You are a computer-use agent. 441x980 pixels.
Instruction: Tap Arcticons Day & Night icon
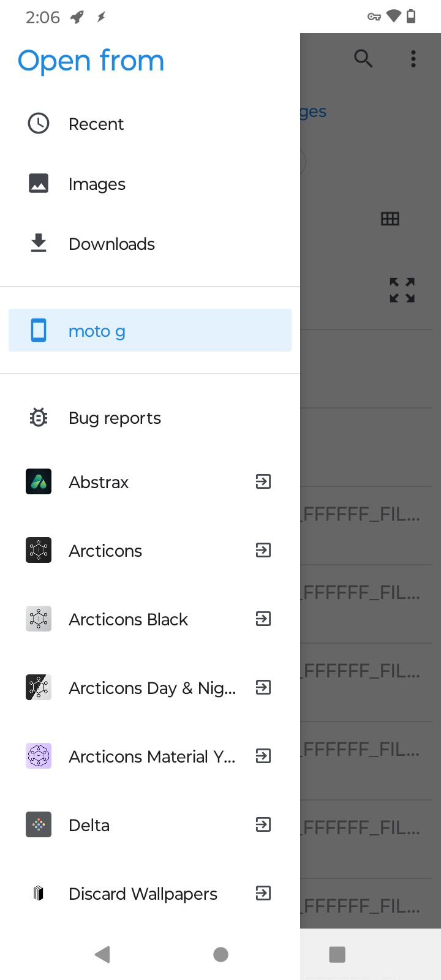39,688
